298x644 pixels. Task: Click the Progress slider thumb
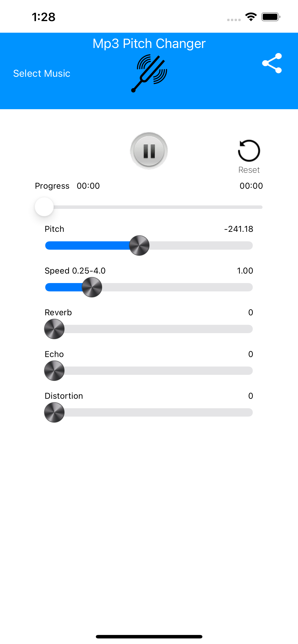coord(44,207)
